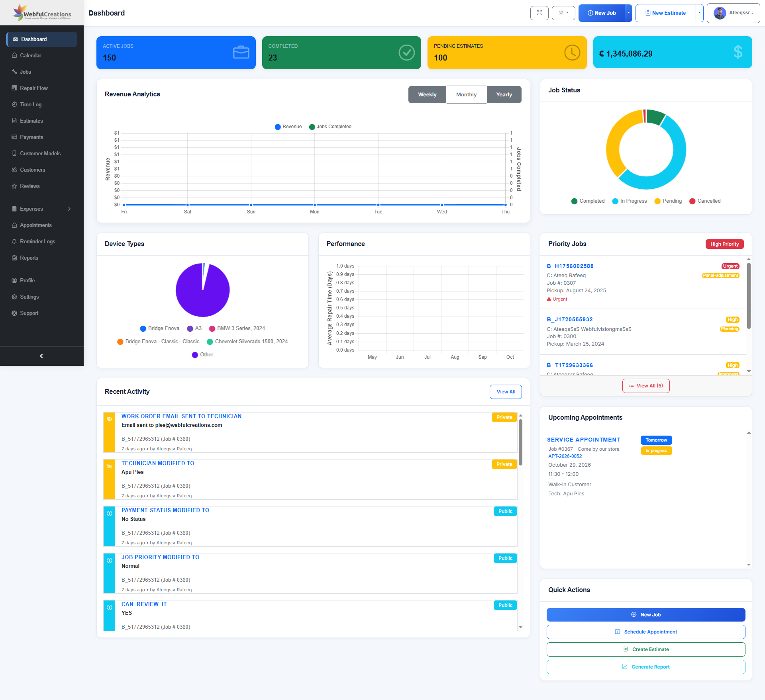Open the theme brightness dropdown
This screenshot has width=765, height=700.
tap(563, 13)
